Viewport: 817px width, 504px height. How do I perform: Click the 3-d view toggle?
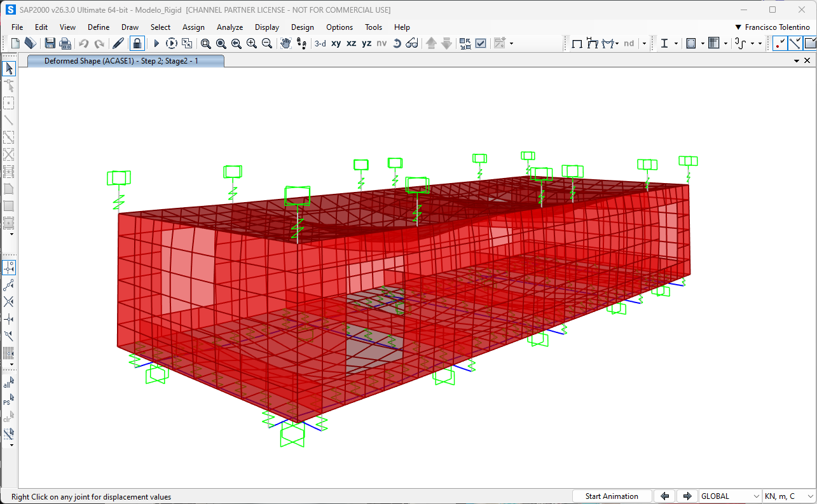(x=320, y=43)
